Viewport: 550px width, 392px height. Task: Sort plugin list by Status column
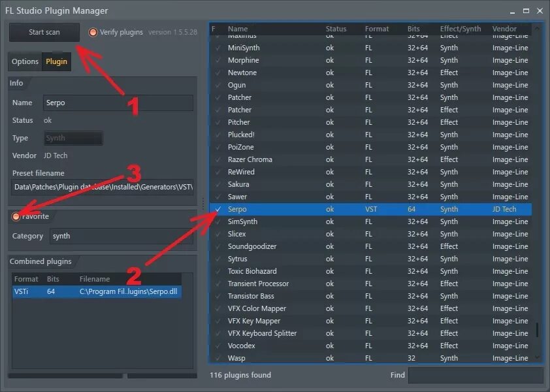(336, 29)
